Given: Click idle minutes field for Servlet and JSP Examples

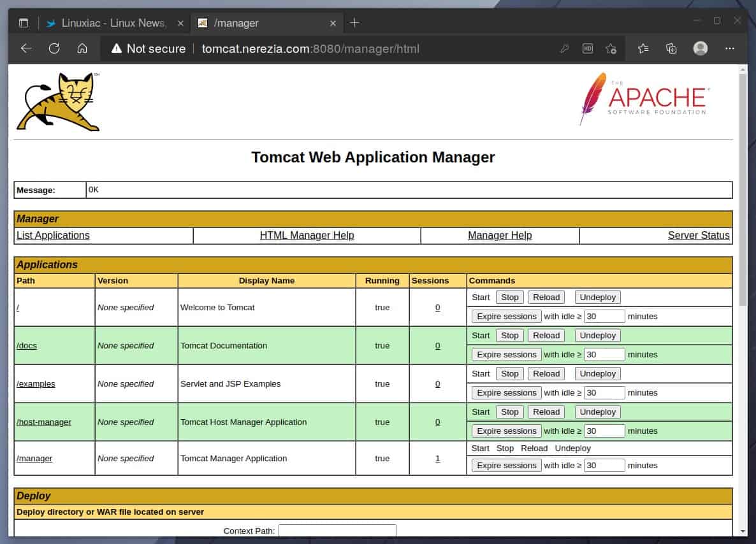Looking at the screenshot, I should click(x=604, y=392).
